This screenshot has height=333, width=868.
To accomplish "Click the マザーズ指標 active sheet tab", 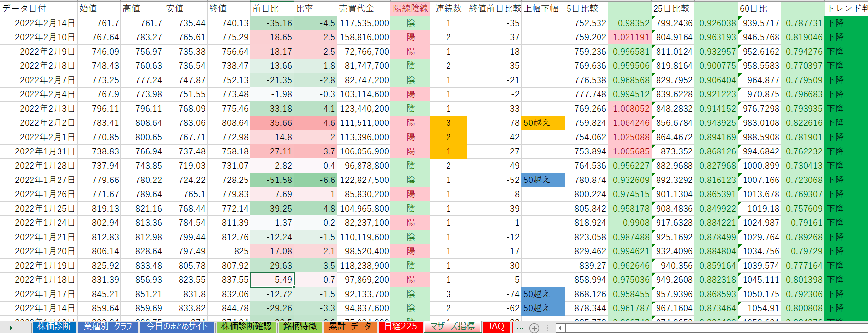I will pos(452,326).
